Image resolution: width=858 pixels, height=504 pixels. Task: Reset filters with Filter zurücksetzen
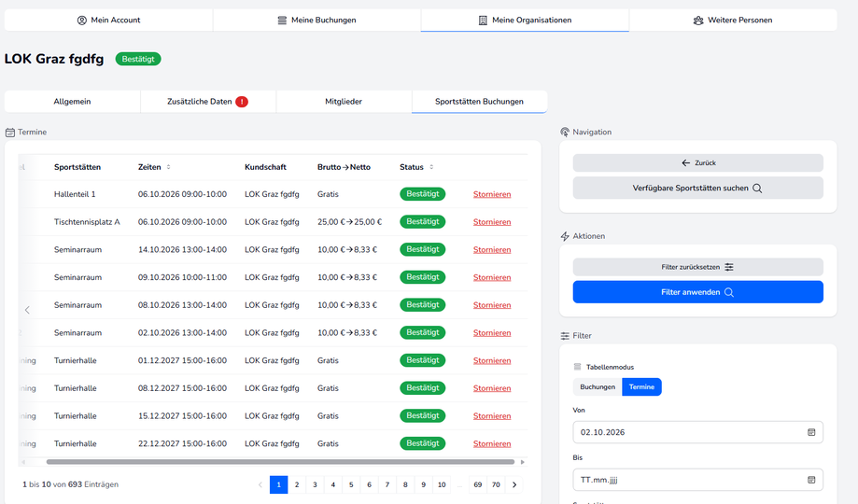(x=698, y=267)
